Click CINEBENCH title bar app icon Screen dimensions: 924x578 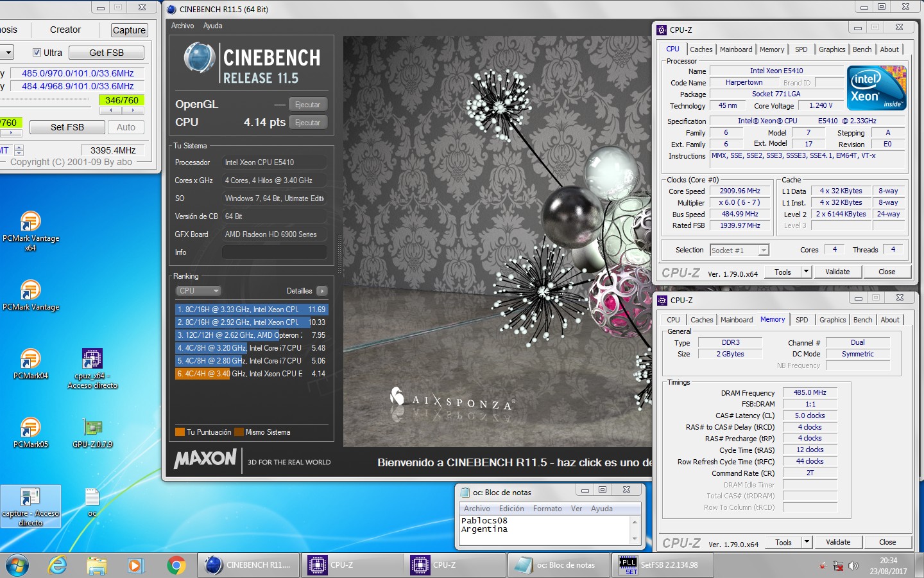[171, 9]
